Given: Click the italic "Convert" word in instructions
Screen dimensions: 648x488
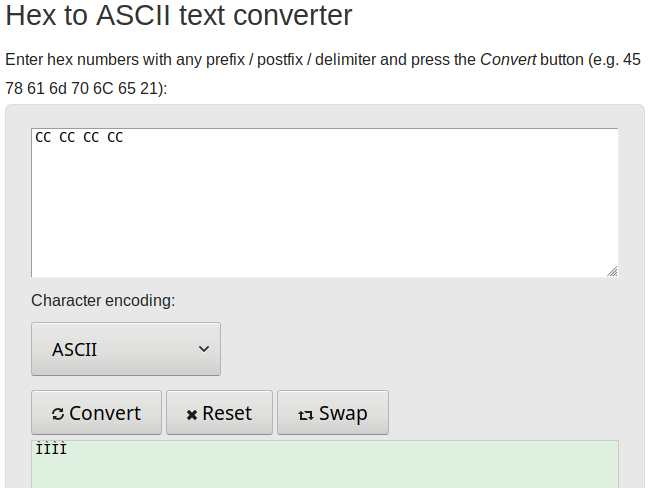Looking at the screenshot, I should point(508,60).
